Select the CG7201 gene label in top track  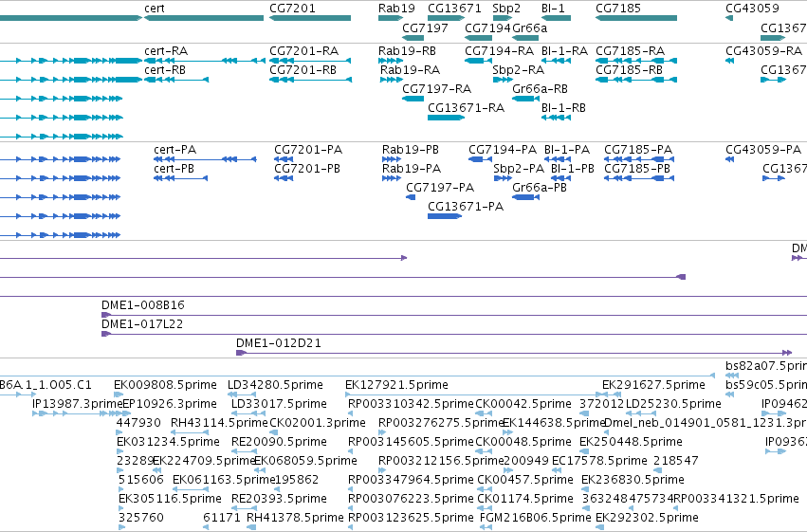[x=292, y=9]
